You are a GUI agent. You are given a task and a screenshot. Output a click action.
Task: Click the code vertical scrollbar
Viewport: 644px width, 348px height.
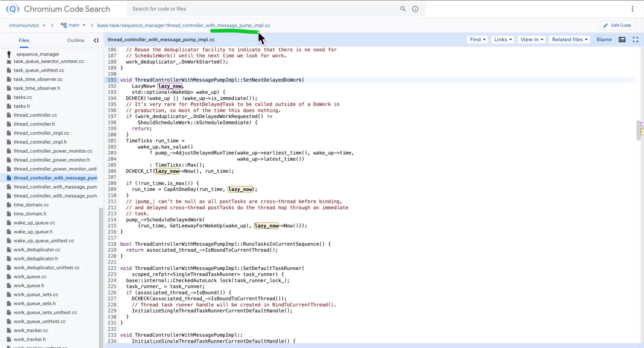638,131
